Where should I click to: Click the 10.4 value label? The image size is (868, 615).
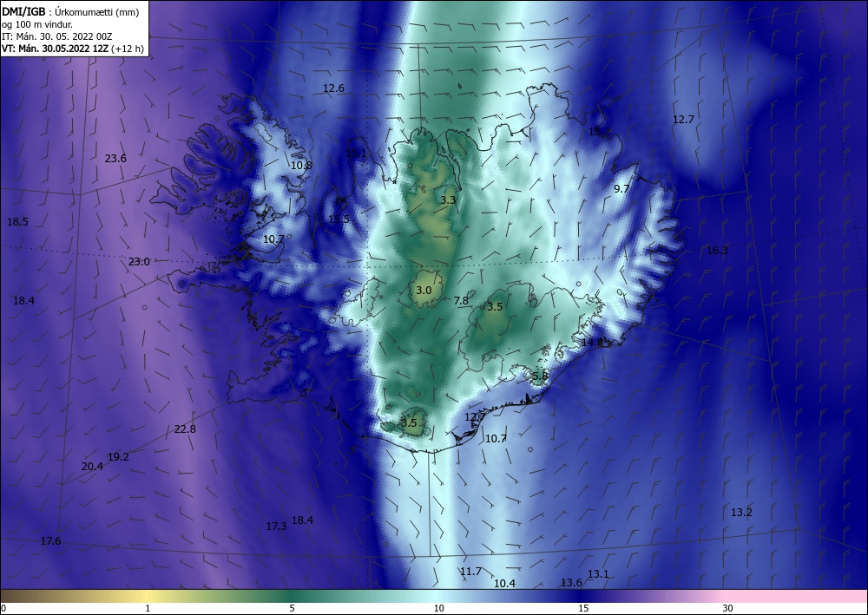pos(504,584)
